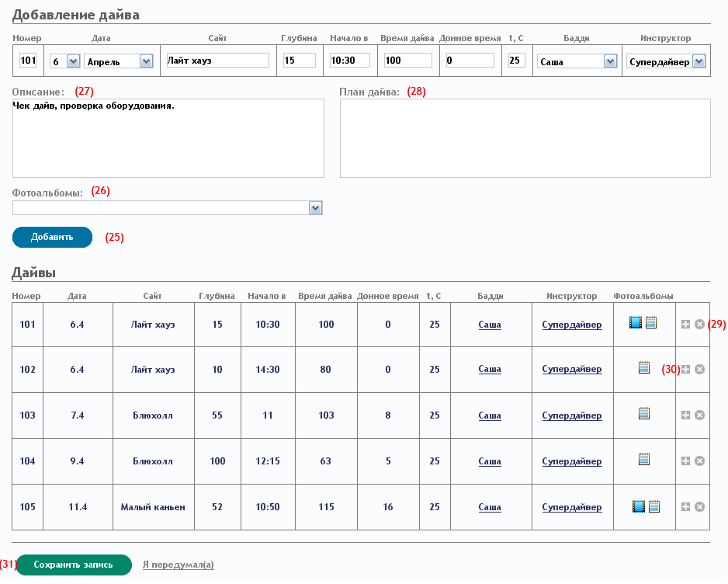728x584 pixels.
Task: Open the day dropdown showing 6
Action: pyautogui.click(x=65, y=61)
